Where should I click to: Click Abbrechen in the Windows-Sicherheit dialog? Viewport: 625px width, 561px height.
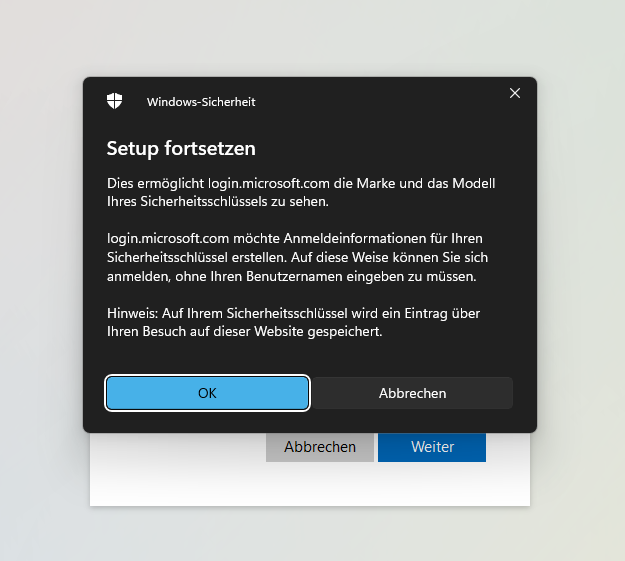pyautogui.click(x=413, y=393)
